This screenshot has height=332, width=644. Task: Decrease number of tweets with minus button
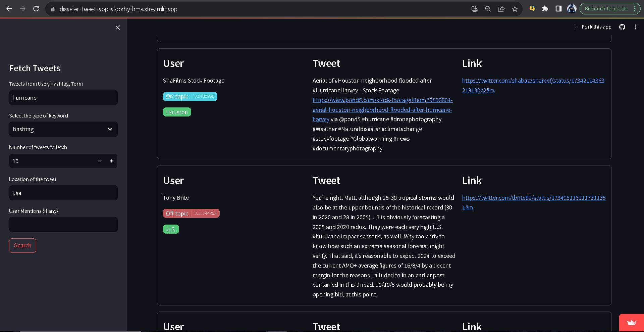pyautogui.click(x=99, y=161)
